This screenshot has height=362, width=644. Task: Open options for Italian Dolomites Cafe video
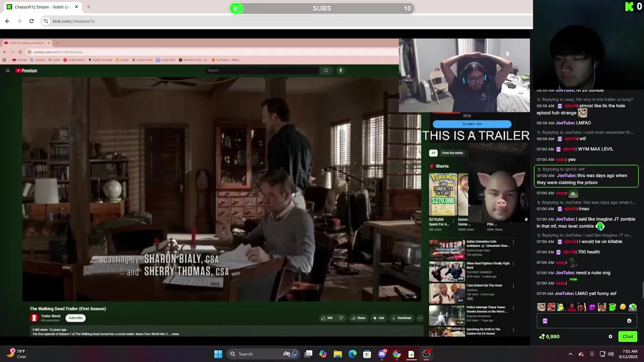[513, 242]
